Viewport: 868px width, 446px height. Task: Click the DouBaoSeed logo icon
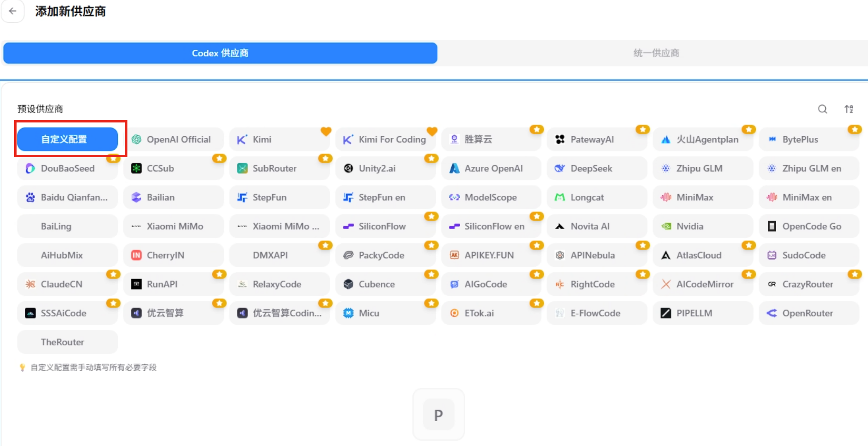click(30, 168)
